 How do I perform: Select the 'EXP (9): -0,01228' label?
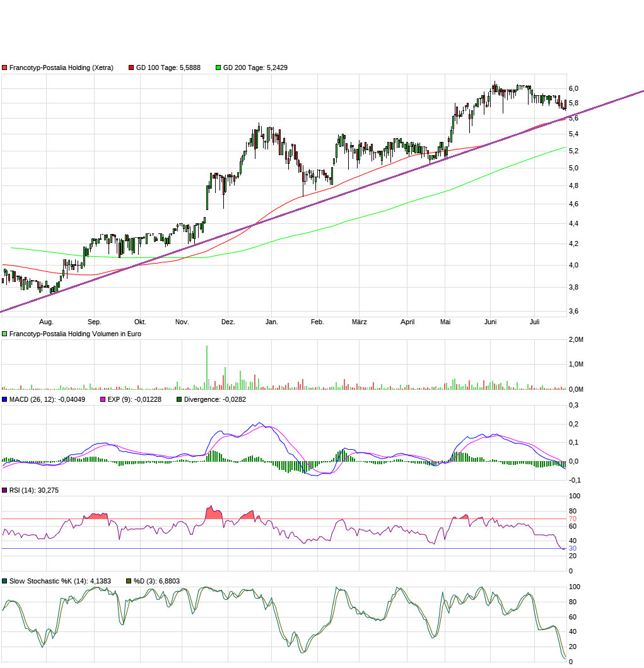134,400
